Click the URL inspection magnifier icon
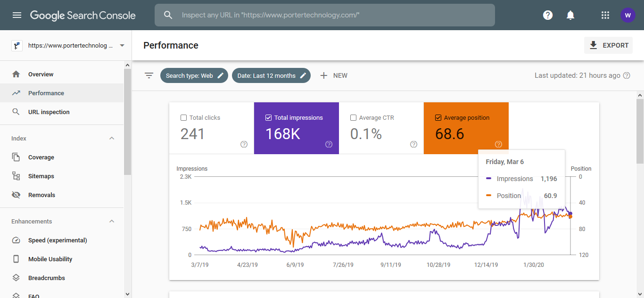 [16, 112]
